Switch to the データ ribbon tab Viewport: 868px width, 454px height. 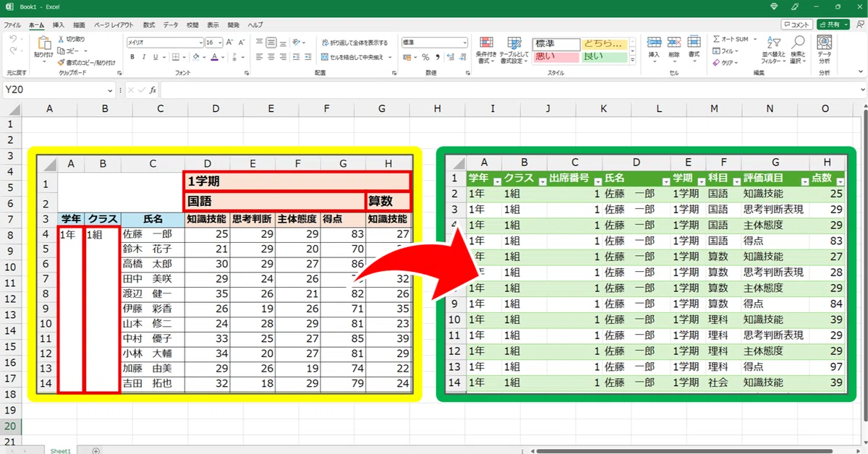coord(171,25)
